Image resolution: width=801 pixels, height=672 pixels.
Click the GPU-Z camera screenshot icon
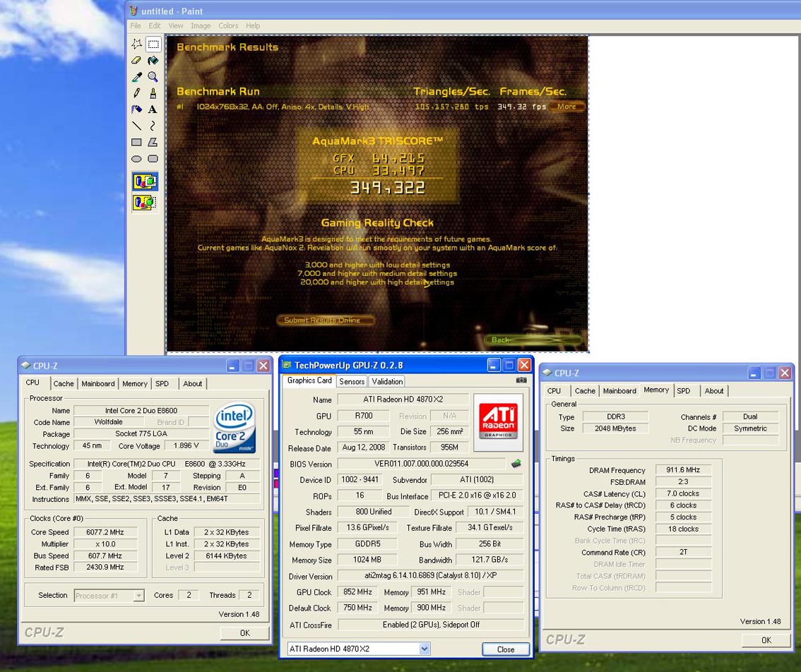tap(521, 380)
